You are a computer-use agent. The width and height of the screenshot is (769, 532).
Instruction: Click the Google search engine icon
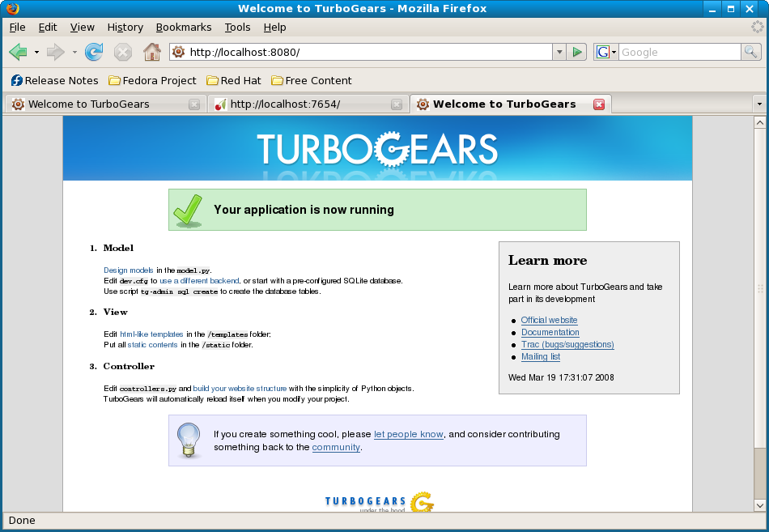pyautogui.click(x=603, y=52)
